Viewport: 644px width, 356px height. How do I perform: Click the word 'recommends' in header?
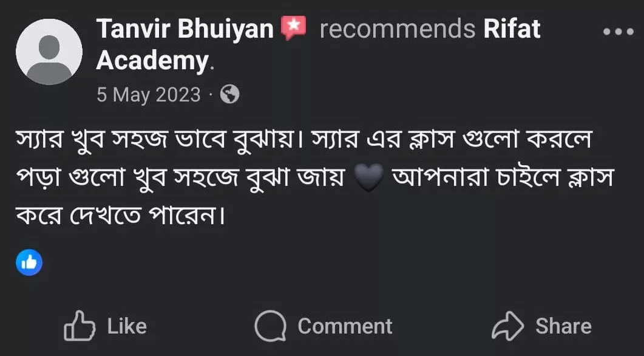(398, 29)
